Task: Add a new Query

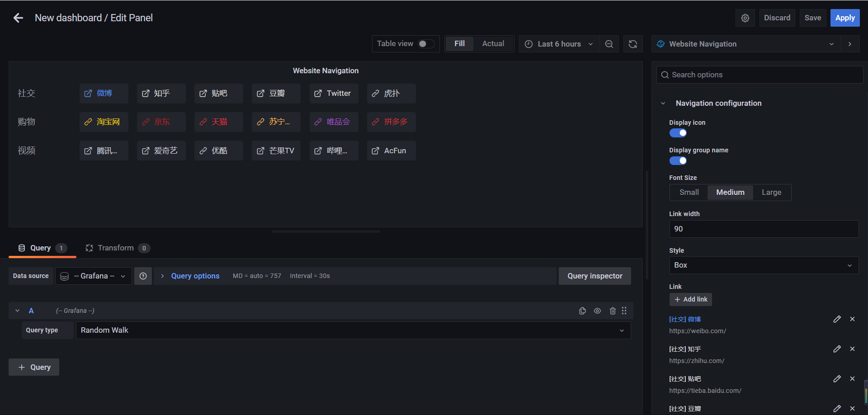Action: pos(34,367)
